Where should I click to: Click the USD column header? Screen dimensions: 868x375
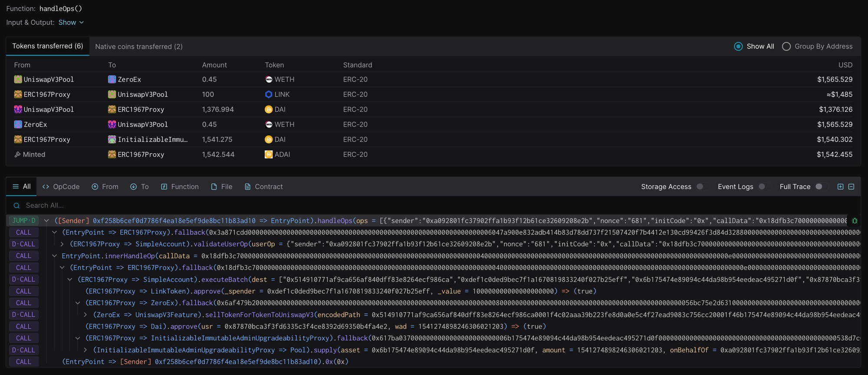coord(845,65)
